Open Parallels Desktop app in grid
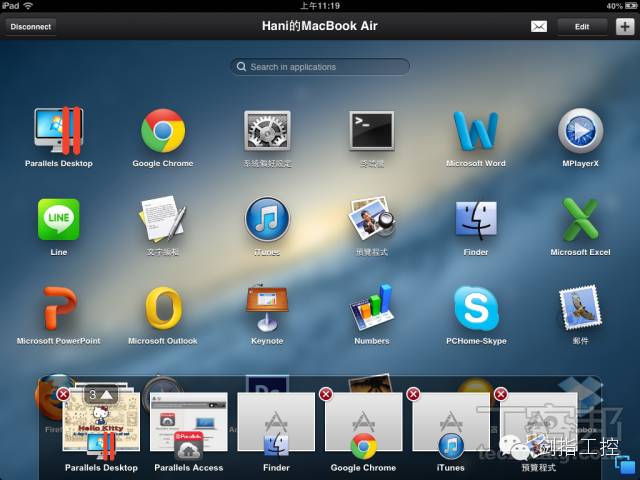Image resolution: width=640 pixels, height=480 pixels. [59, 131]
